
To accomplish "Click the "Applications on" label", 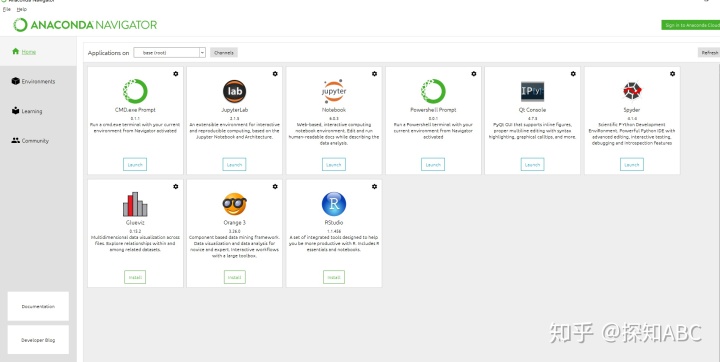I will pos(108,53).
